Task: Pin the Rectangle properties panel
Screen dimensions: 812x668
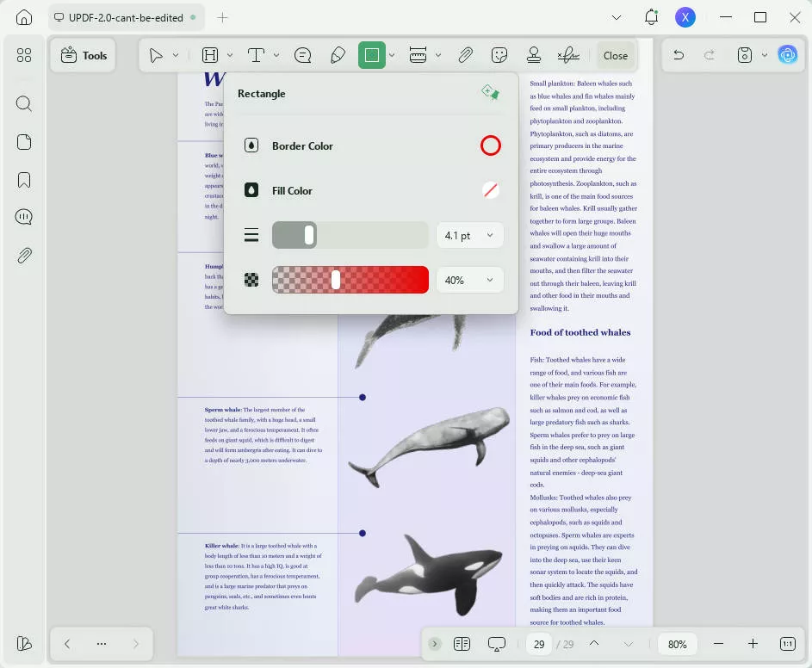Action: point(490,93)
